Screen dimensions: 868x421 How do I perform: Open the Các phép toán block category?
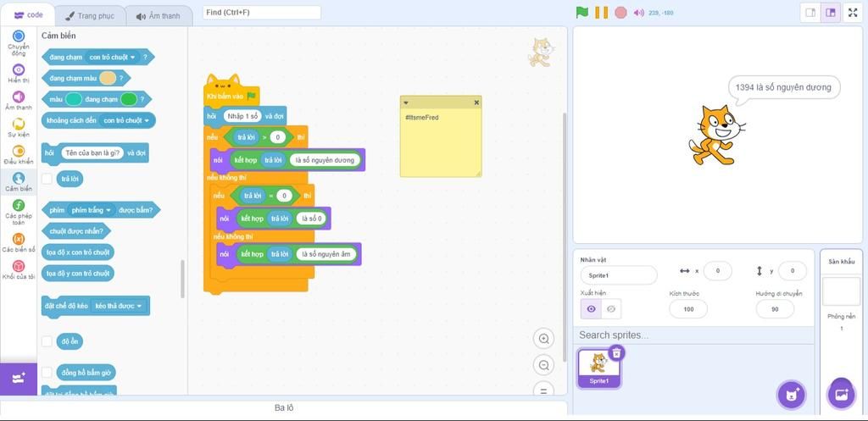coord(19,212)
